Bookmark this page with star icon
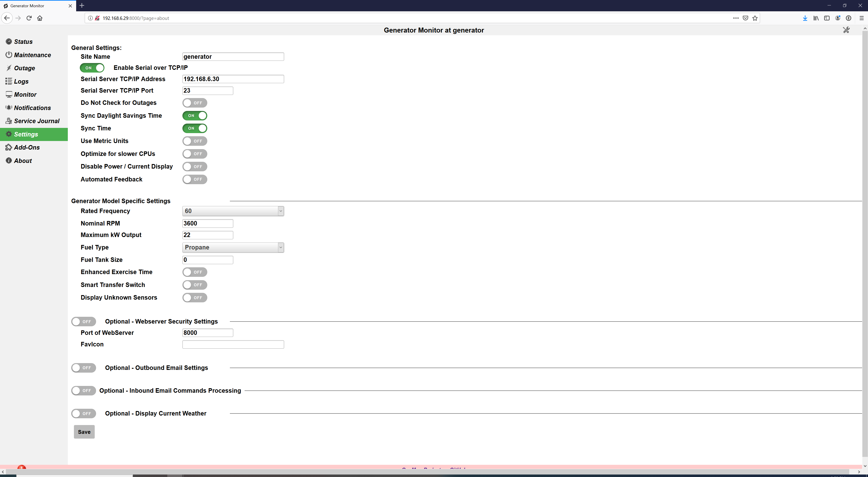Viewport: 868px width, 477px height. (755, 18)
